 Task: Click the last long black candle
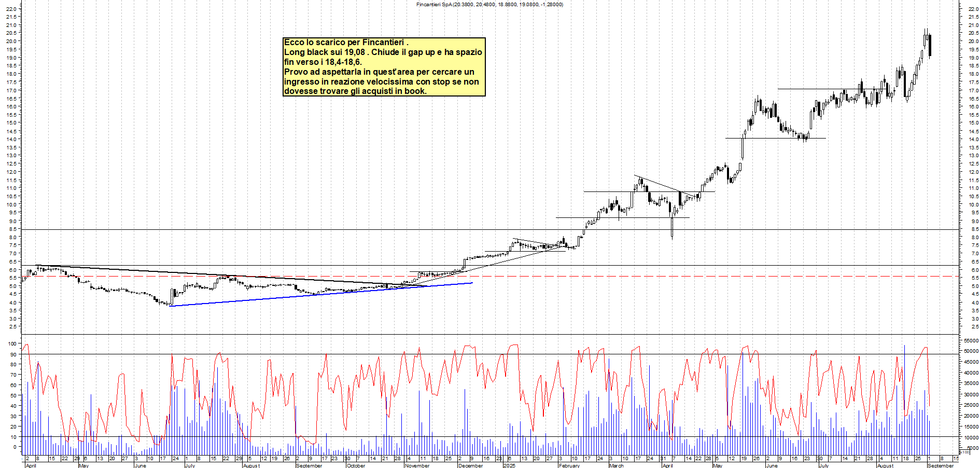[930, 45]
